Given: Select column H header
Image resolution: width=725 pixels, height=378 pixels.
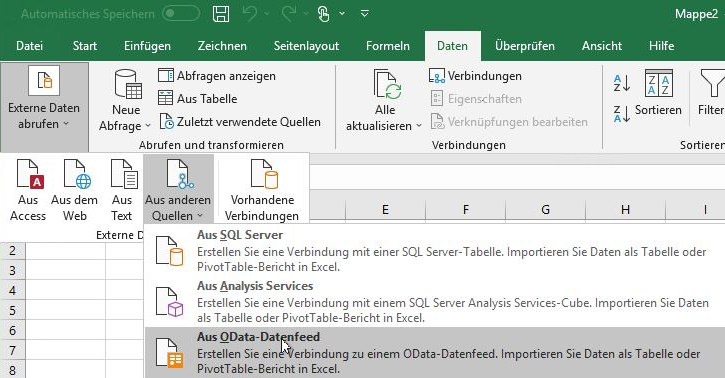Looking at the screenshot, I should coord(626,210).
